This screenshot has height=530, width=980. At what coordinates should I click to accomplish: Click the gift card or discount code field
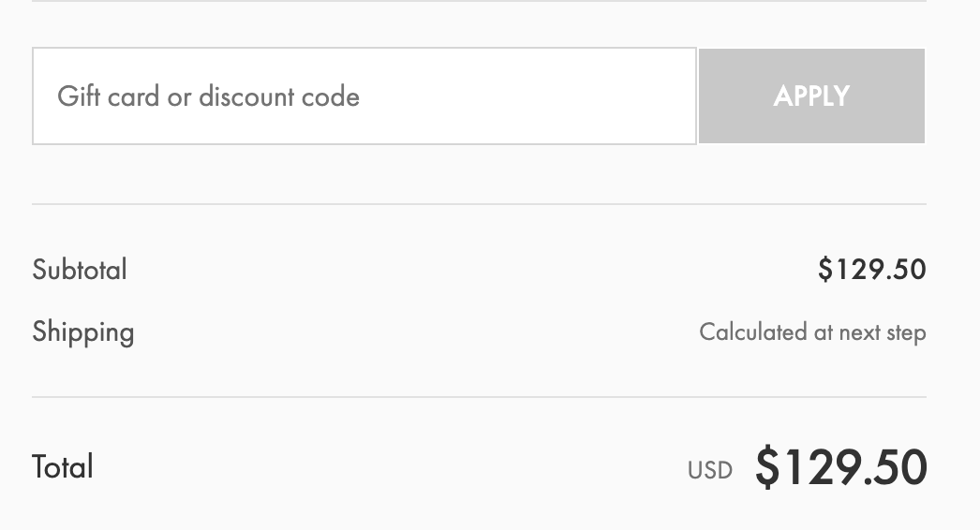(364, 96)
